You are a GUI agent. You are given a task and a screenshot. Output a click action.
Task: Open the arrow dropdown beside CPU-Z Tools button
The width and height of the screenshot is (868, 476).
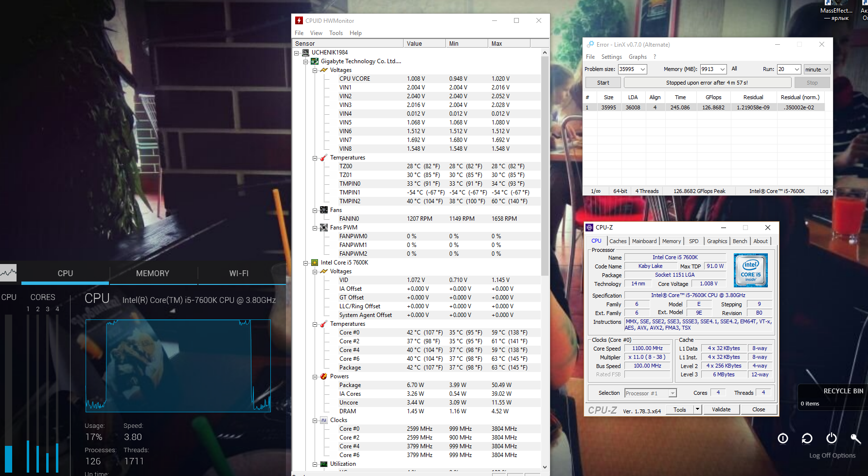(x=697, y=409)
